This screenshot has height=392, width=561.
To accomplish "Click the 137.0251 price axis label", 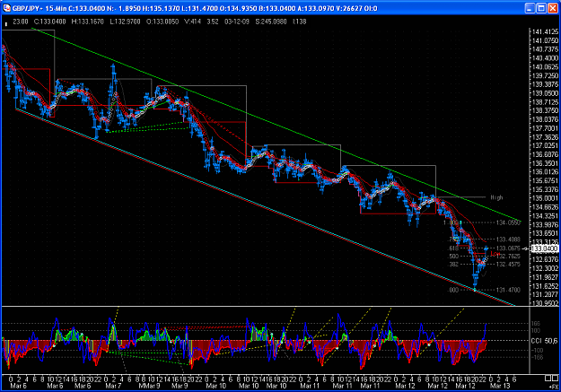I will 545,145.
